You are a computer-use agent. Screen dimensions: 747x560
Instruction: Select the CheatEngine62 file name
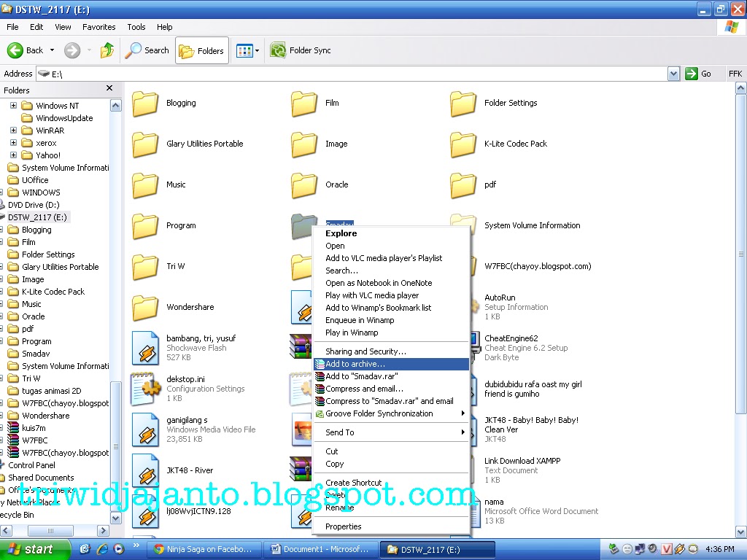tap(511, 338)
